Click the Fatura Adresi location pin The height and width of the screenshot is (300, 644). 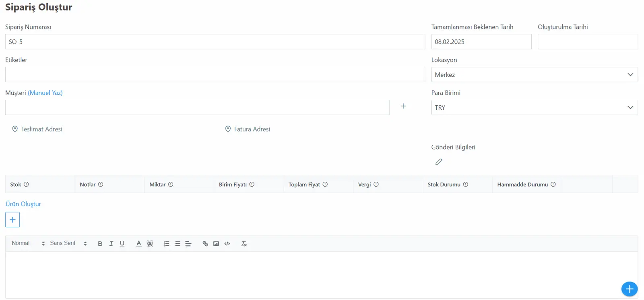pyautogui.click(x=228, y=129)
